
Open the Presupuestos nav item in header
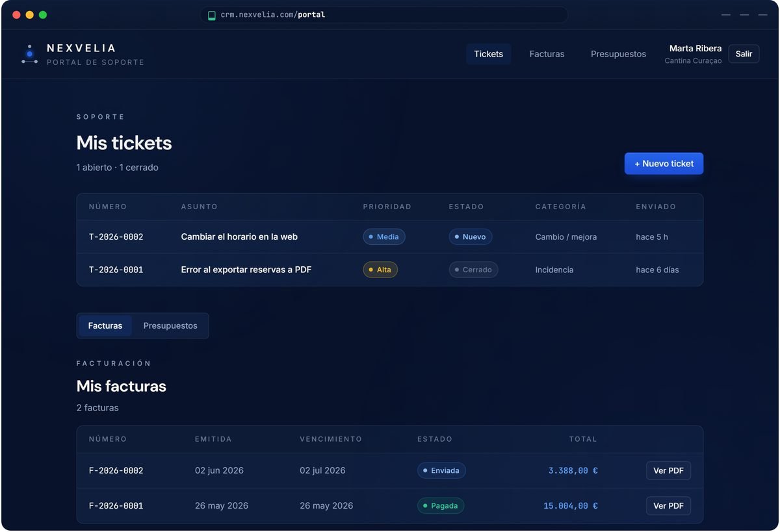click(x=618, y=54)
